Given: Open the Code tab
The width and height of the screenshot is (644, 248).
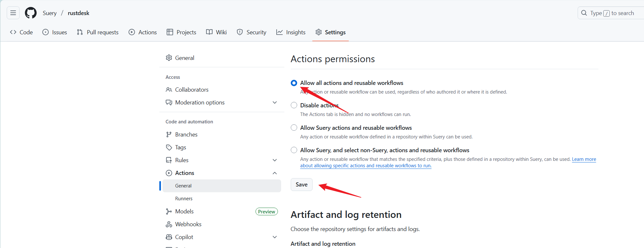Looking at the screenshot, I should click(21, 32).
